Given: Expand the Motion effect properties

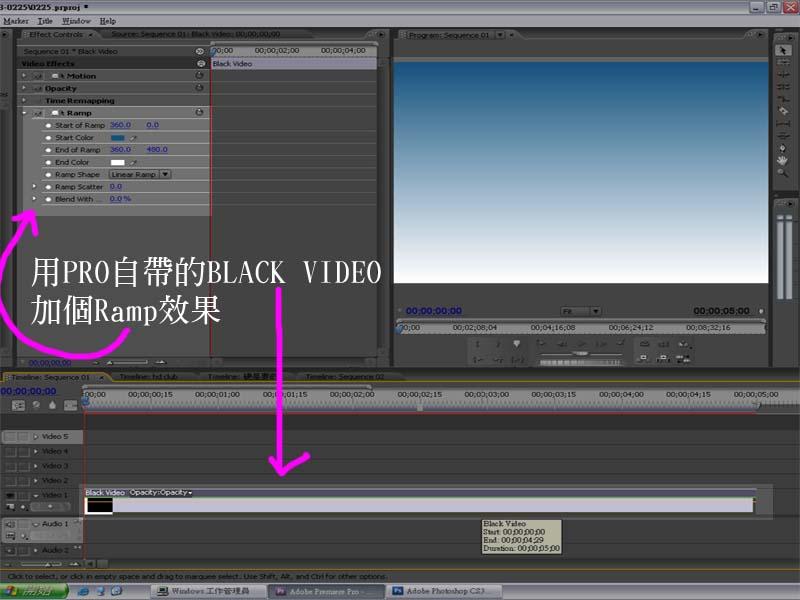Looking at the screenshot, I should tap(24, 76).
